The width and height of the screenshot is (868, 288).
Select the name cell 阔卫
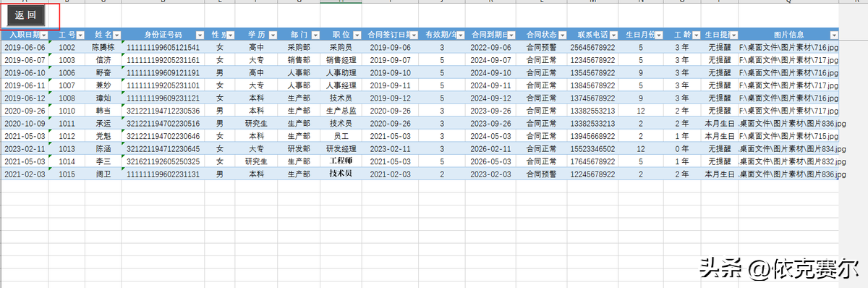pyautogui.click(x=104, y=174)
